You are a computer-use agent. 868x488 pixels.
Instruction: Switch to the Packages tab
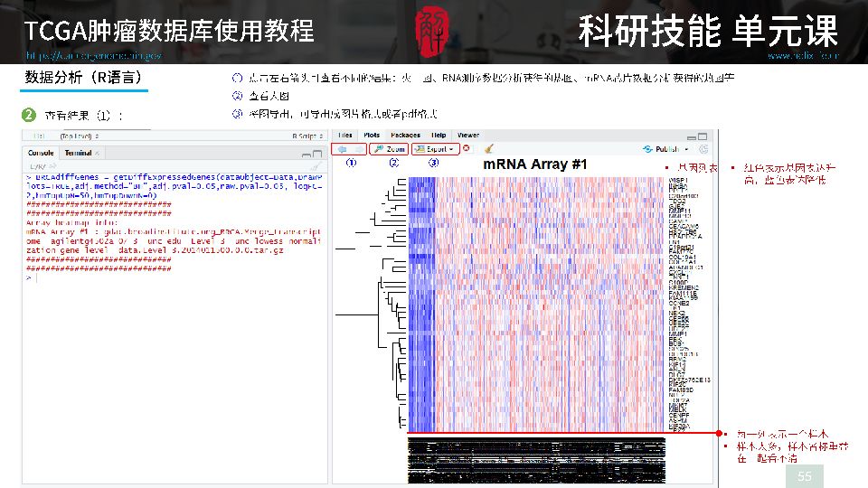tap(405, 135)
